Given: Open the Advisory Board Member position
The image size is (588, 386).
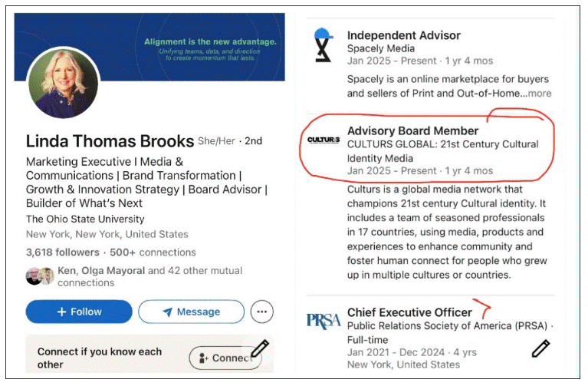Looking at the screenshot, I should [412, 130].
